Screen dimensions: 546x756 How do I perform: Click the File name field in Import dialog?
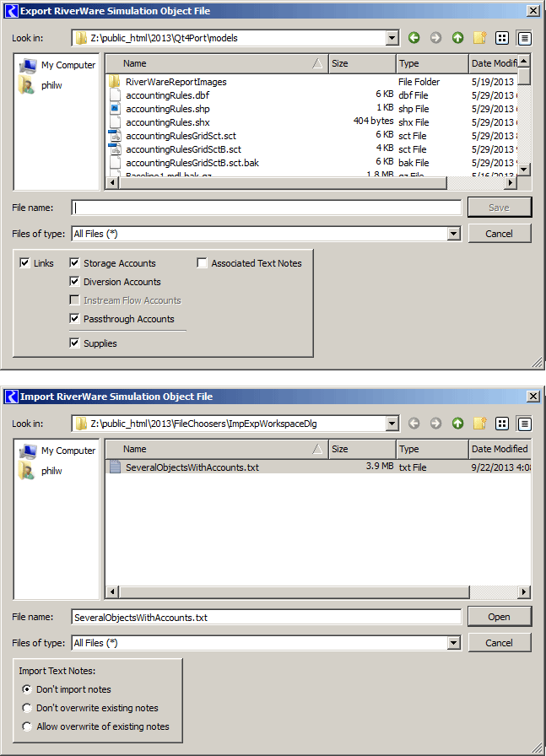(266, 617)
